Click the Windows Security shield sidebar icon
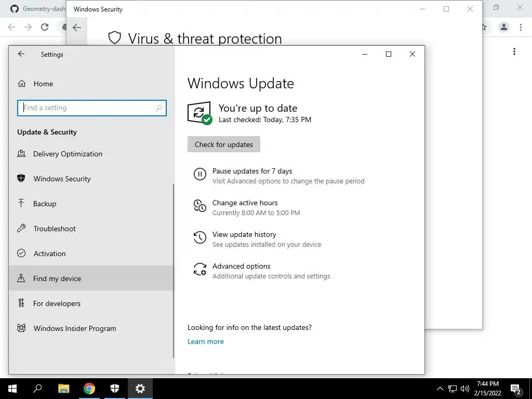The height and width of the screenshot is (399, 532). pyautogui.click(x=21, y=179)
